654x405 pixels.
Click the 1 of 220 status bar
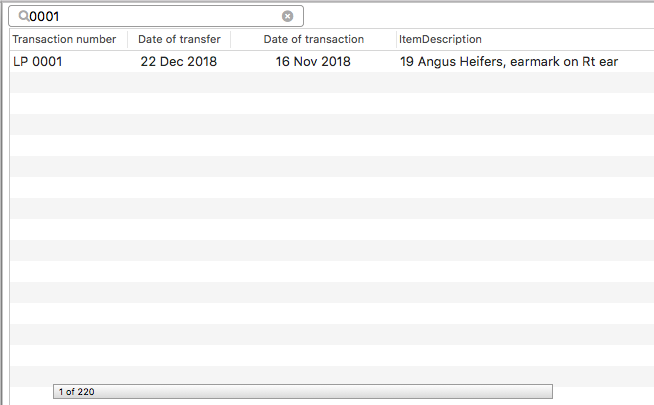303,392
